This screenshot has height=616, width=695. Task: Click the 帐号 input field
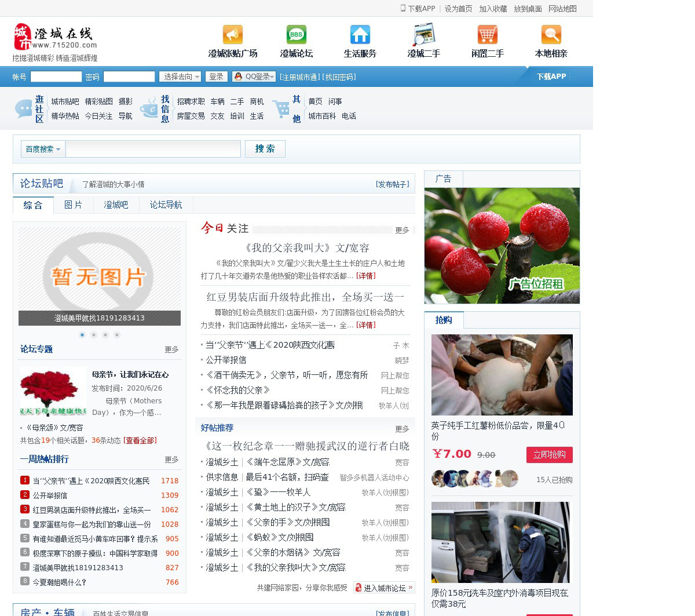pyautogui.click(x=56, y=76)
